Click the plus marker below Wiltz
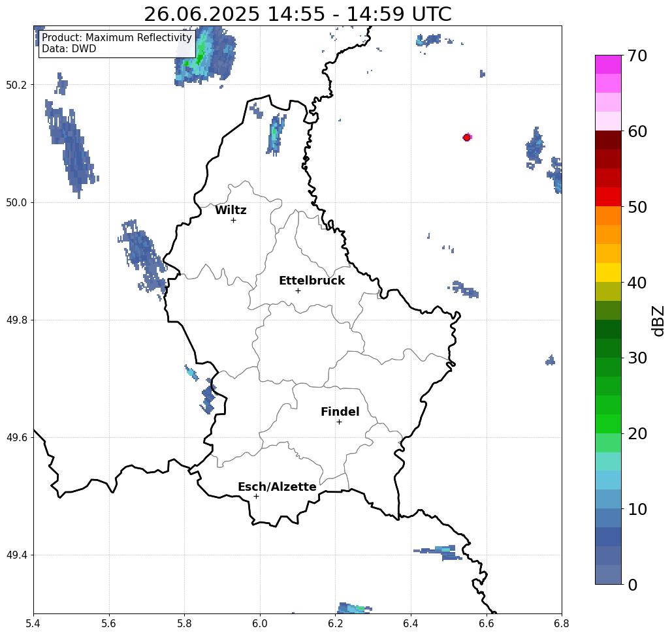Image resolution: width=672 pixels, height=635 pixels. coord(233,221)
